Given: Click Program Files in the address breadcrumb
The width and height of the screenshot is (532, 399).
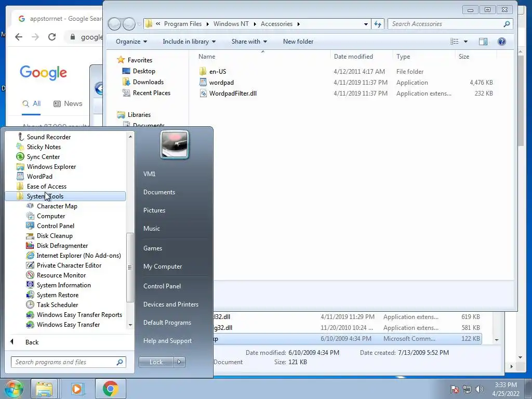Looking at the screenshot, I should click(x=182, y=24).
